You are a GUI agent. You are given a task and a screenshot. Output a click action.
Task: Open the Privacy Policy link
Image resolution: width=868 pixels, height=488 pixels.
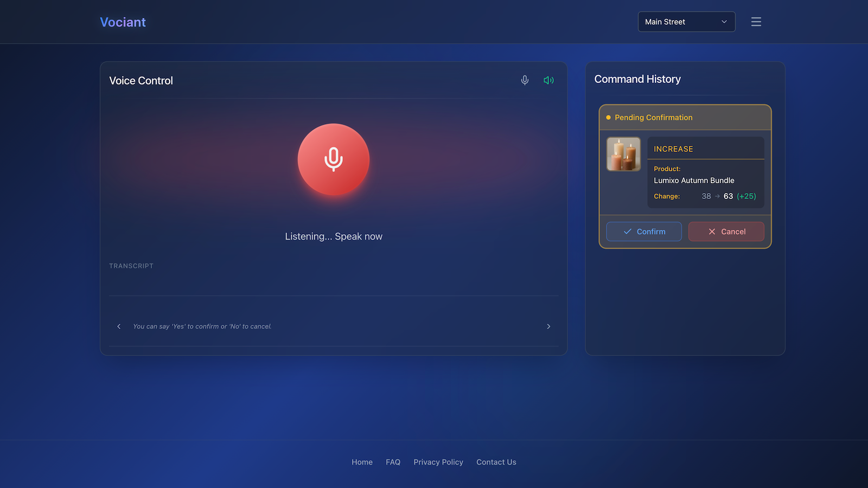(438, 461)
